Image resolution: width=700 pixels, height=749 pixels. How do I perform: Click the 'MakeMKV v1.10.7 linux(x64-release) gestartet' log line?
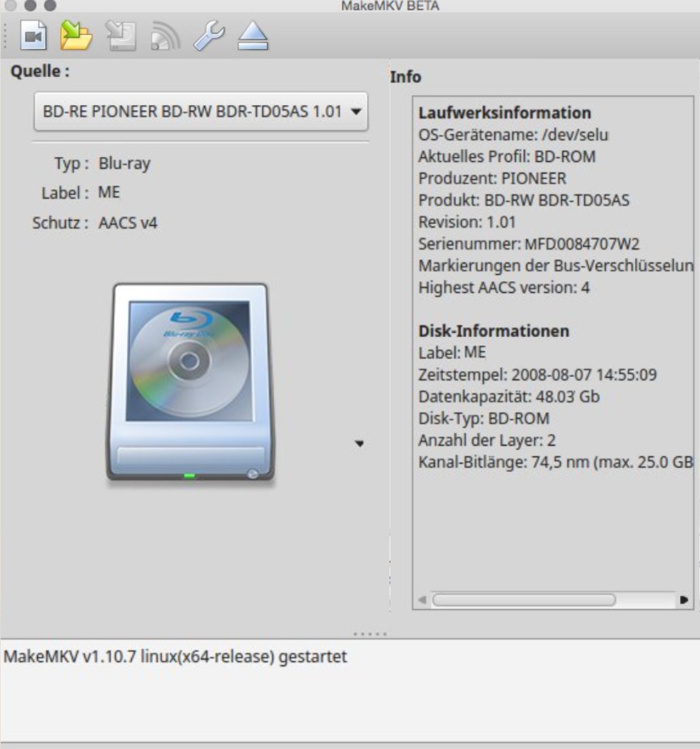[x=176, y=657]
